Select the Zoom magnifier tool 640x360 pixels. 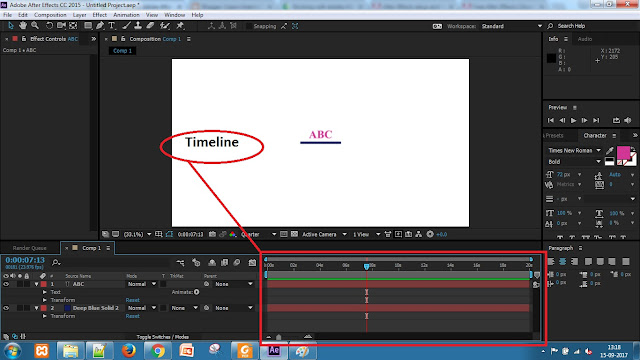35,26
